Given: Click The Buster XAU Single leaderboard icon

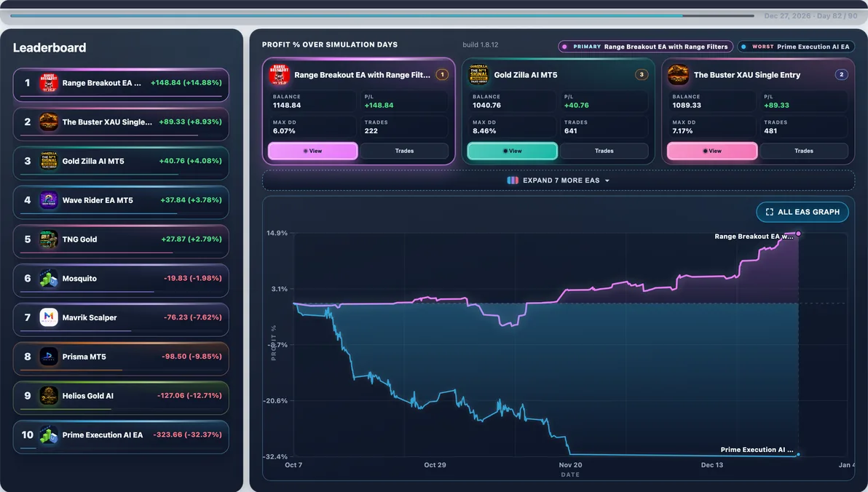Looking at the screenshot, I should [x=49, y=122].
